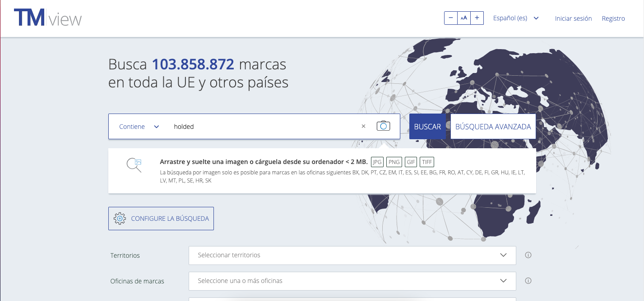Click the JPG format tag
The width and height of the screenshot is (644, 301).
click(378, 162)
